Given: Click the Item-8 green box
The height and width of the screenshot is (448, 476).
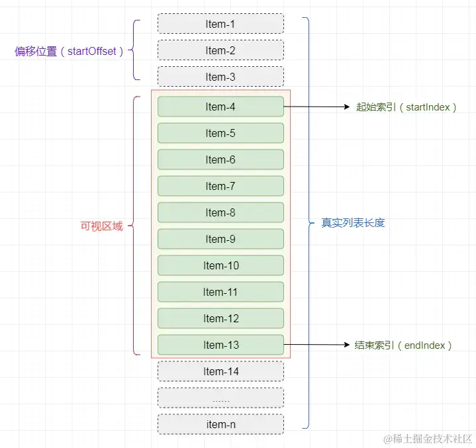Looking at the screenshot, I should point(220,212).
